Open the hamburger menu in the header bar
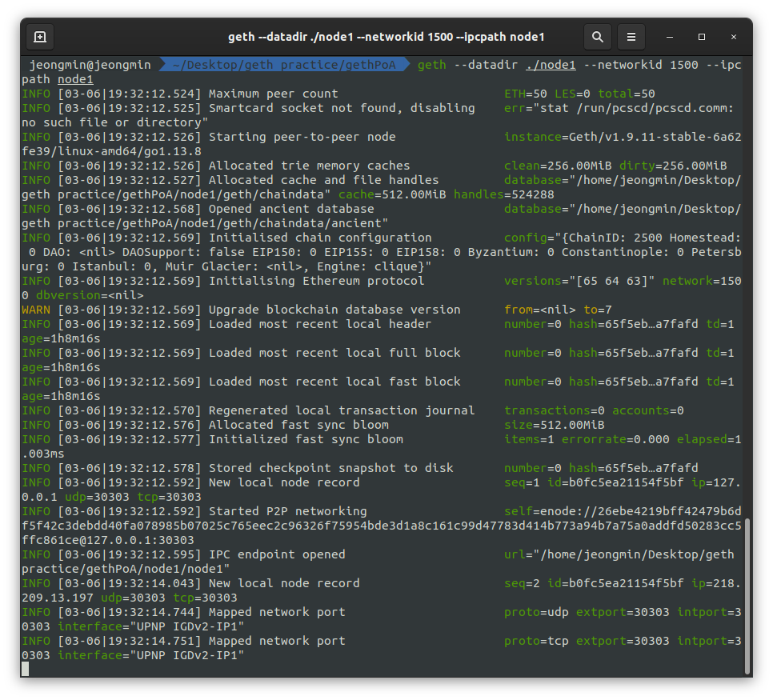 (631, 37)
